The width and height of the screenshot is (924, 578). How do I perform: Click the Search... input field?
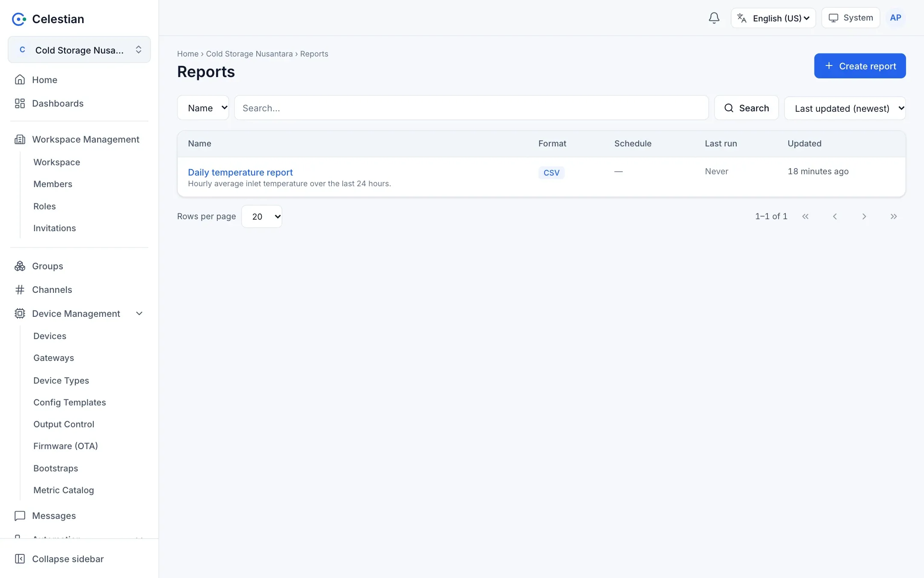[x=471, y=108]
